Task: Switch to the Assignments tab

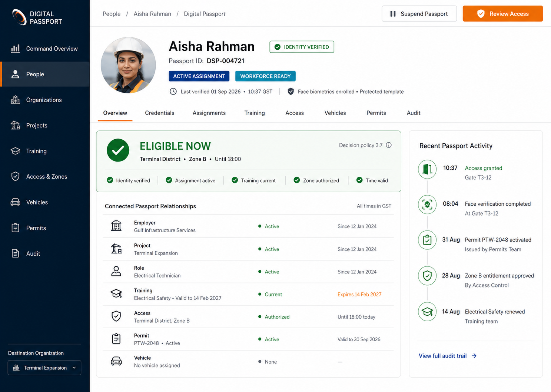Action: (209, 113)
